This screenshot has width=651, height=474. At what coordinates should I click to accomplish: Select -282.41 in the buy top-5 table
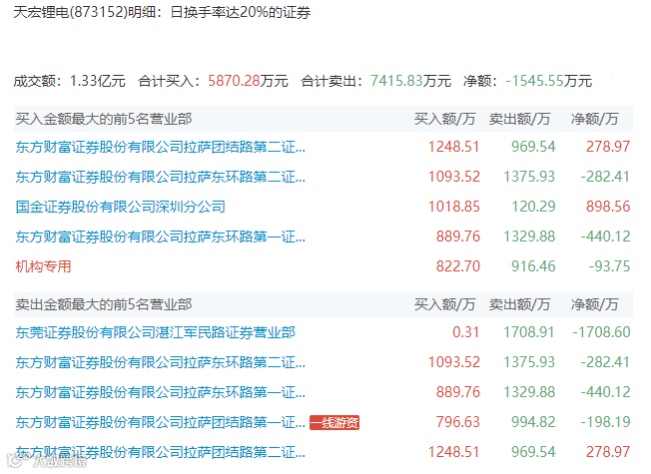click(605, 177)
